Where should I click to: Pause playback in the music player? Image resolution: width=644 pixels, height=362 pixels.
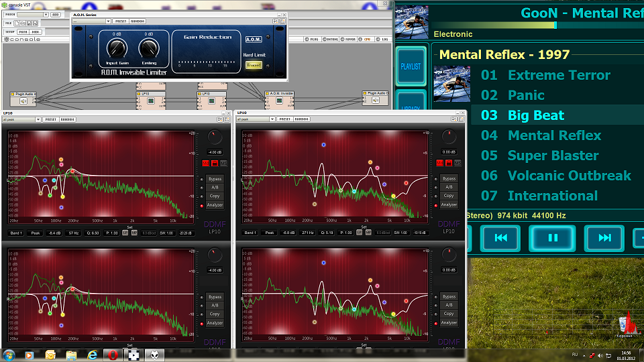click(x=553, y=238)
